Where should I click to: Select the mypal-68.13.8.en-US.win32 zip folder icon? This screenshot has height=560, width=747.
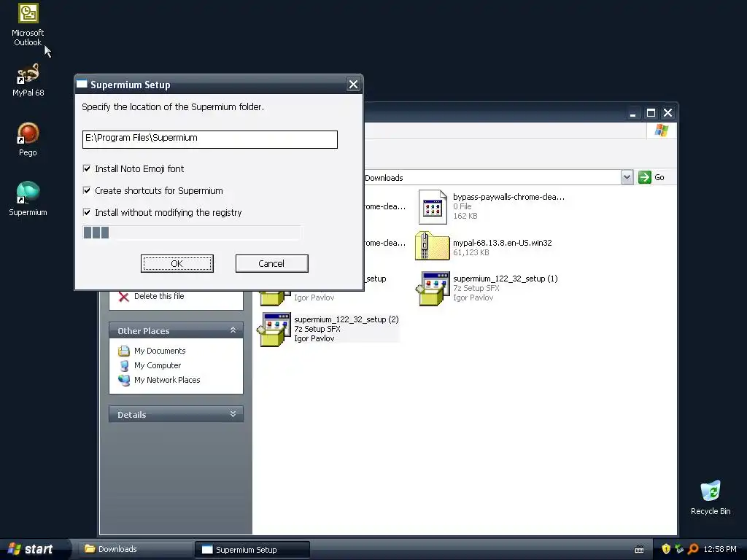(432, 246)
